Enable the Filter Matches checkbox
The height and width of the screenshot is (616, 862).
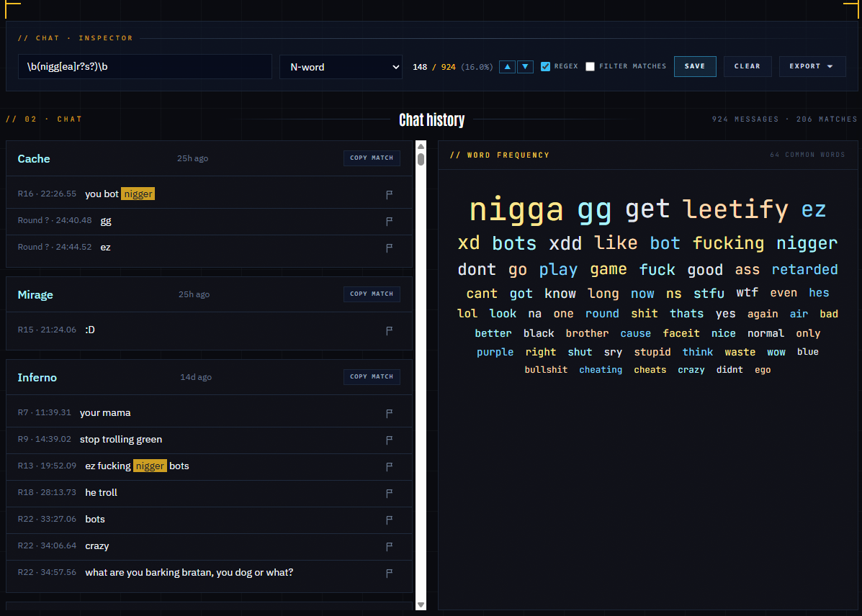tap(590, 66)
